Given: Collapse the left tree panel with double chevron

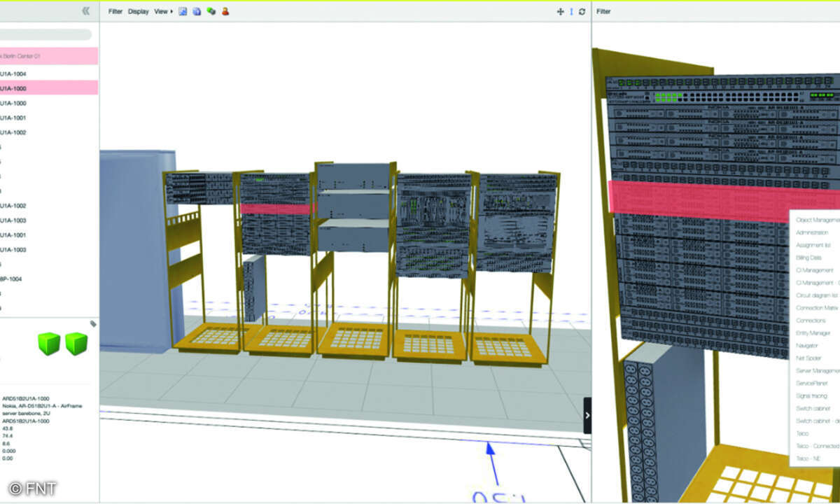Looking at the screenshot, I should (x=85, y=11).
